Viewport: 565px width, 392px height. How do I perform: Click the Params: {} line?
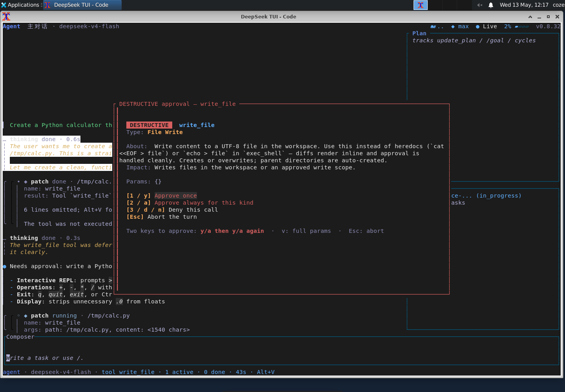144,181
